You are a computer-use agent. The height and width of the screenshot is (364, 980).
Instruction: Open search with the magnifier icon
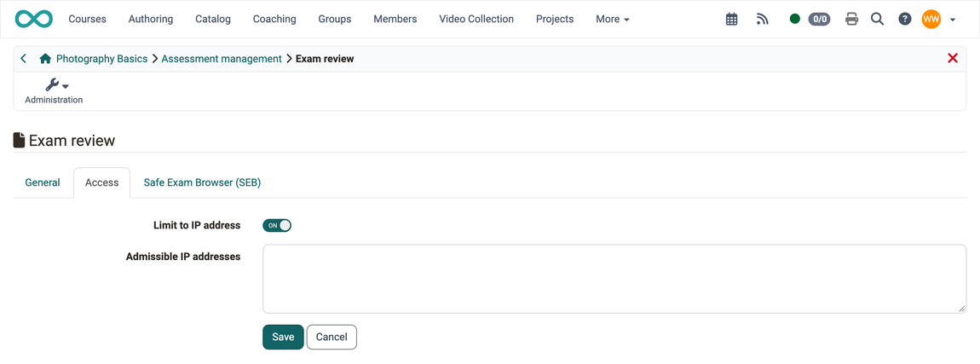[x=878, y=20]
